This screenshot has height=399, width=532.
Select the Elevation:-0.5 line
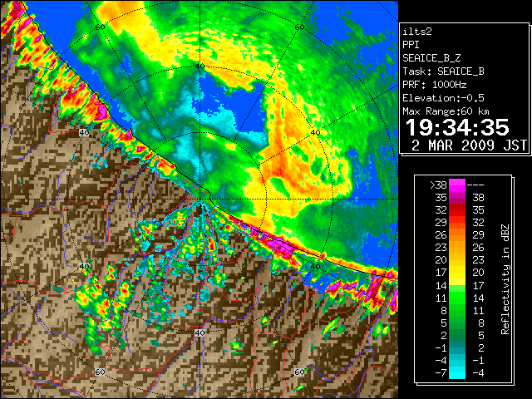pos(443,98)
